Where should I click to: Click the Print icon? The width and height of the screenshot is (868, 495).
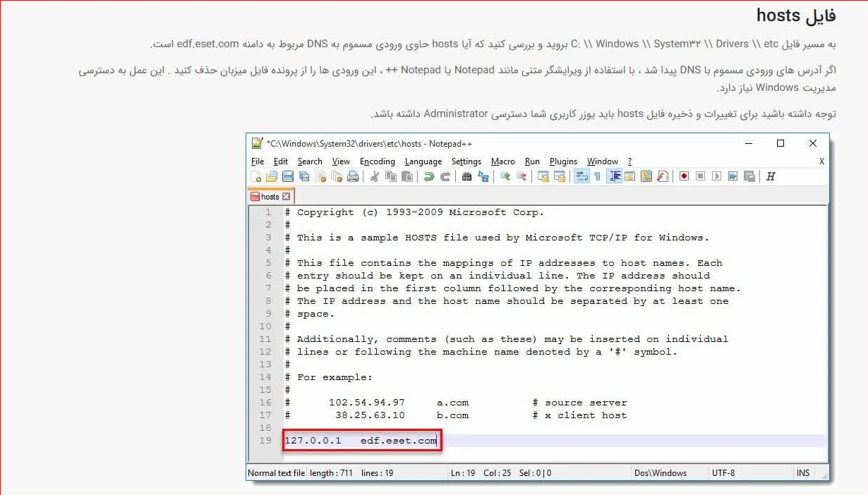tap(351, 176)
